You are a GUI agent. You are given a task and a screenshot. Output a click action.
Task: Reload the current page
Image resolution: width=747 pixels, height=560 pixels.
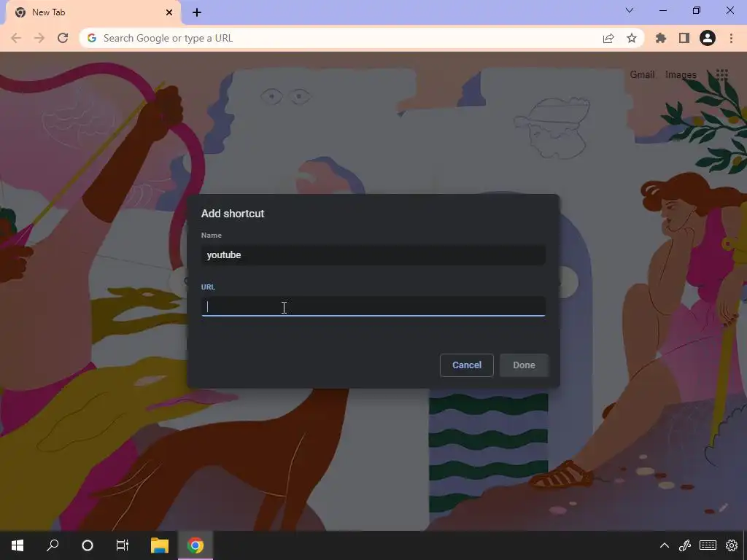coord(63,38)
